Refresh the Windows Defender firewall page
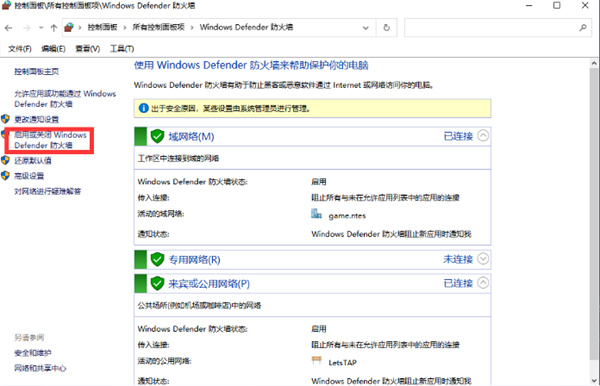This screenshot has height=386, width=600. click(386, 28)
